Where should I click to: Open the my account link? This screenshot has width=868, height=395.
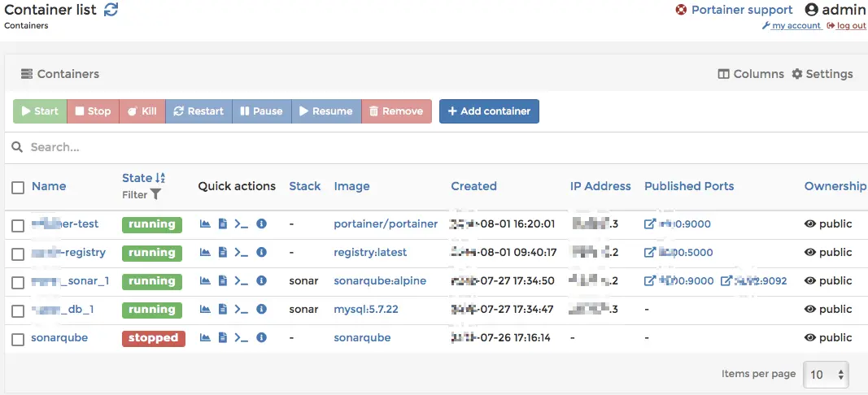pyautogui.click(x=792, y=25)
